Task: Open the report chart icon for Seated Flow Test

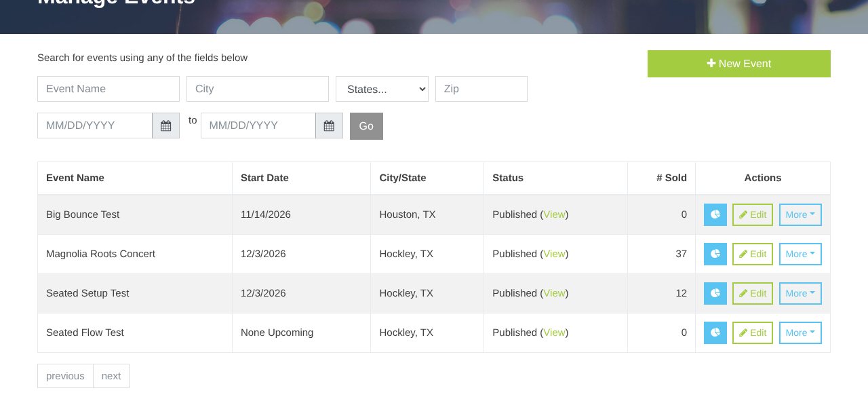Action: pyautogui.click(x=715, y=332)
